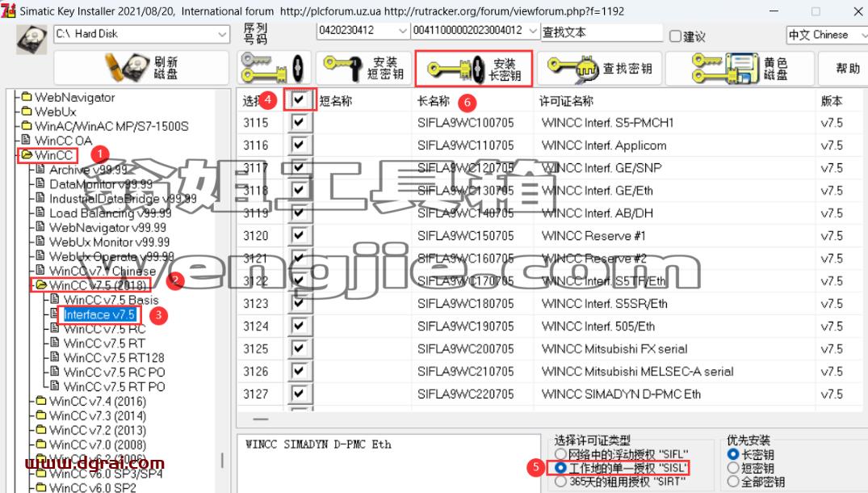Screen dimensions: 868x493
Task: Select WebUx Monitor v99.99 tree item
Action: tap(109, 242)
